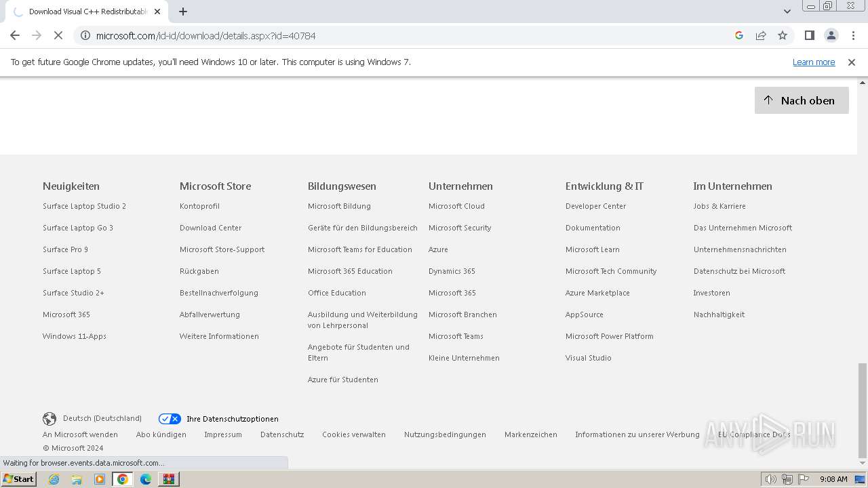Viewport: 868px width, 488px height.
Task: Open the Learn more link
Action: click(x=813, y=62)
